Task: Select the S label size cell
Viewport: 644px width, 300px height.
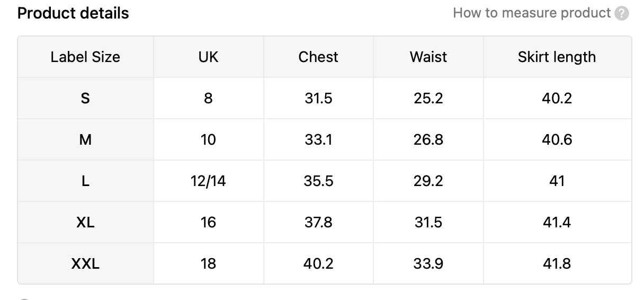Action: 85,98
